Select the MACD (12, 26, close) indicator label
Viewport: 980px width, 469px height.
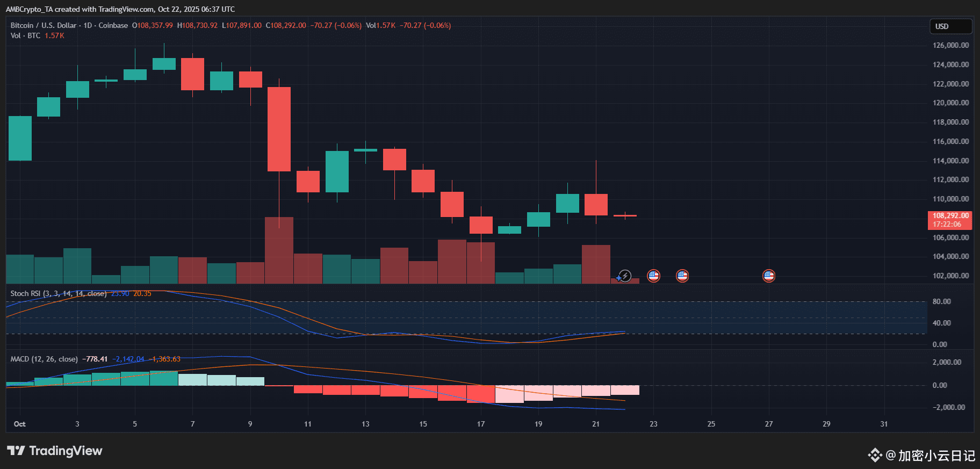[44, 359]
